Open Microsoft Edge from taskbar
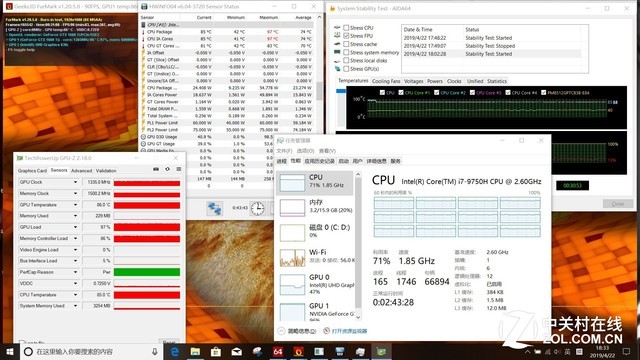Viewport: 640px width, 360px height. (175, 351)
